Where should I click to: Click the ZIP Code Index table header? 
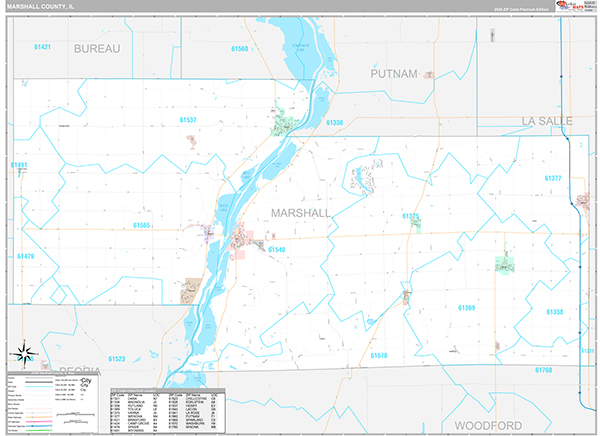(x=168, y=390)
